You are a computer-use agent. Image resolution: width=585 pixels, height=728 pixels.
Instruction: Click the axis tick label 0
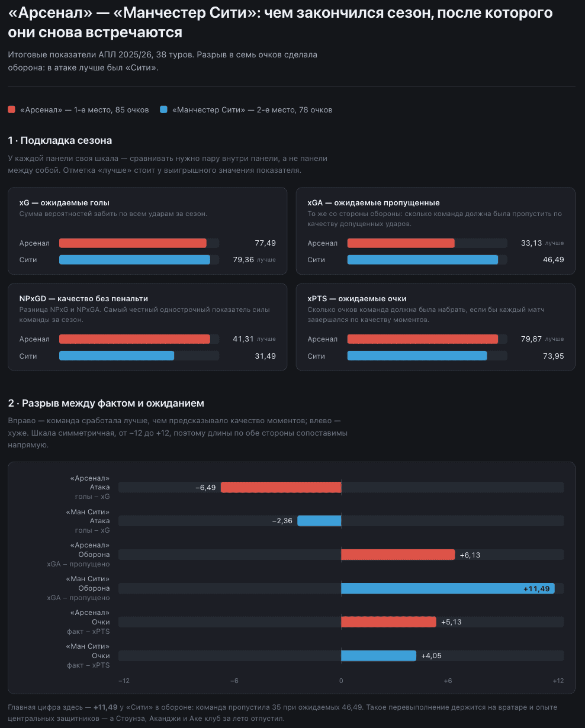pyautogui.click(x=341, y=681)
